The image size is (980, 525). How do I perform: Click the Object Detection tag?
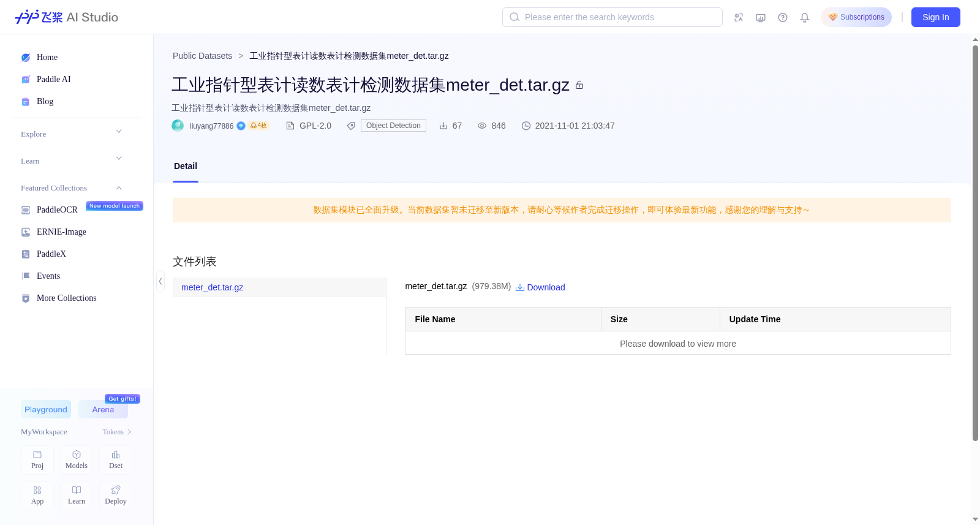pos(393,126)
